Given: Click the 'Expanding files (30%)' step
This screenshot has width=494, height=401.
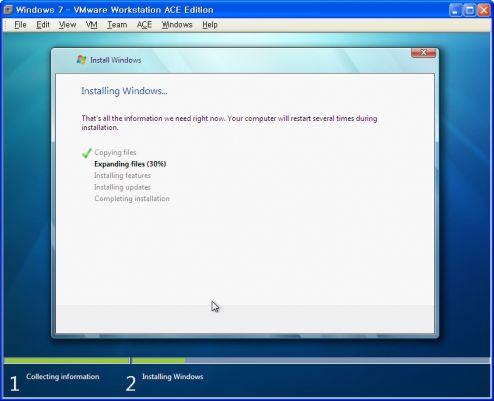Looking at the screenshot, I should (130, 164).
